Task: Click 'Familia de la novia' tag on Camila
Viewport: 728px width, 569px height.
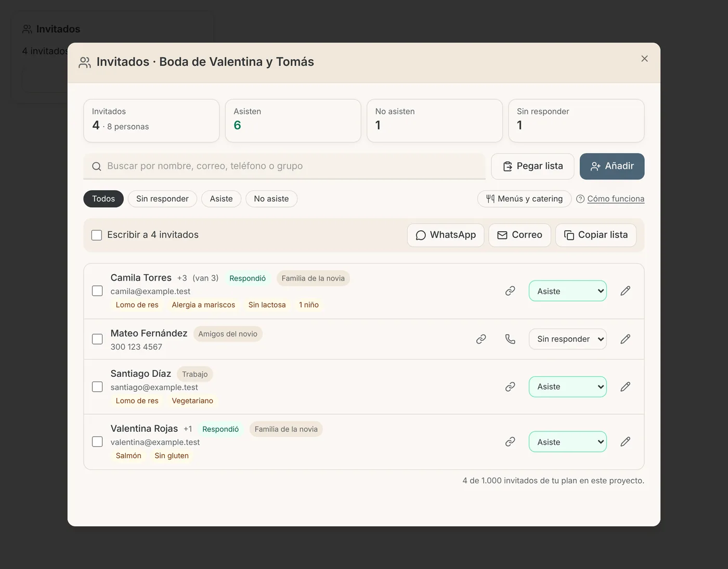Action: (x=313, y=278)
